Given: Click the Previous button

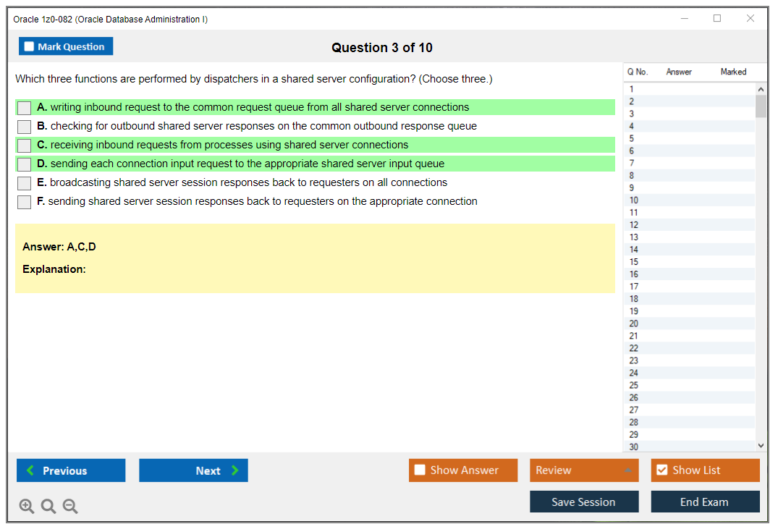Looking at the screenshot, I should (70, 470).
